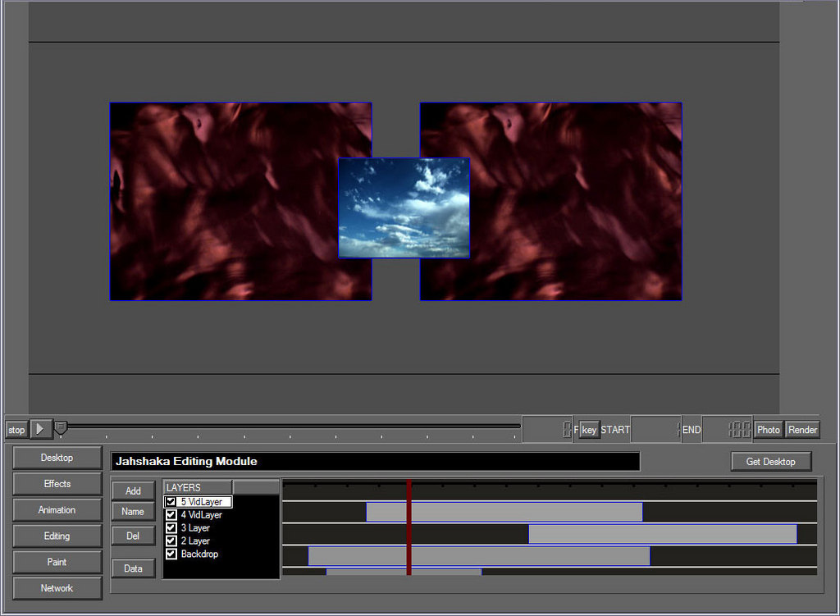
Task: Uncheck the 5 VidLayer checkbox
Action: [171, 502]
